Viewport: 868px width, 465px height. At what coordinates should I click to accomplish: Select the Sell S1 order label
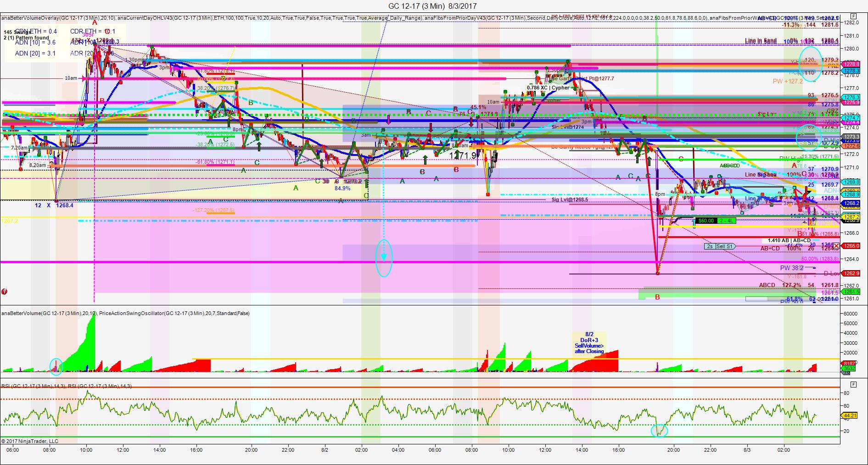[725, 246]
